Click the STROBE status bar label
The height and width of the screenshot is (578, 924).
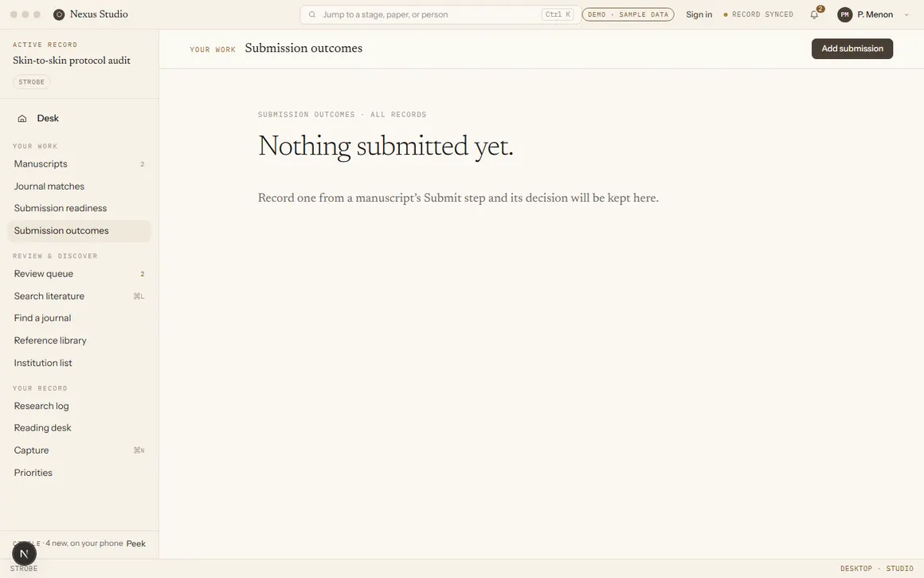pyautogui.click(x=24, y=568)
